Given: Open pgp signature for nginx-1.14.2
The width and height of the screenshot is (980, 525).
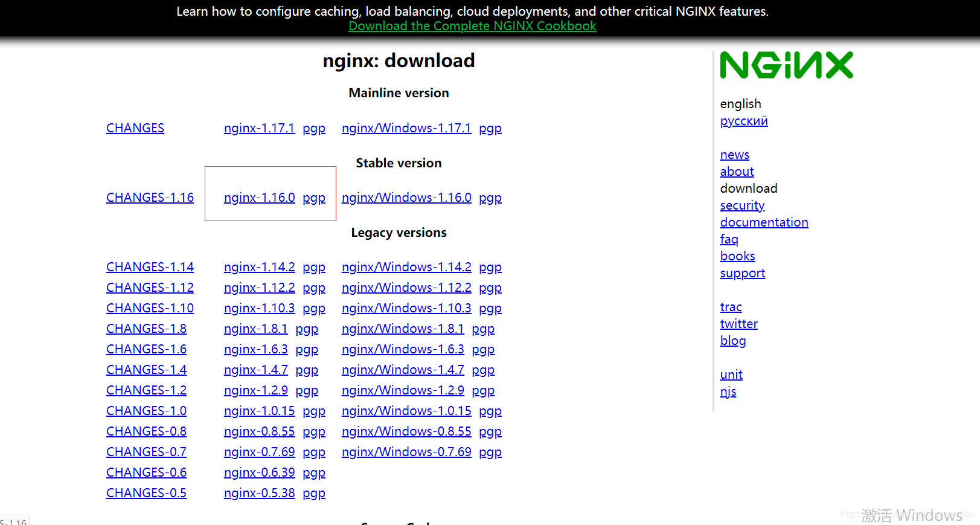Looking at the screenshot, I should tap(314, 268).
